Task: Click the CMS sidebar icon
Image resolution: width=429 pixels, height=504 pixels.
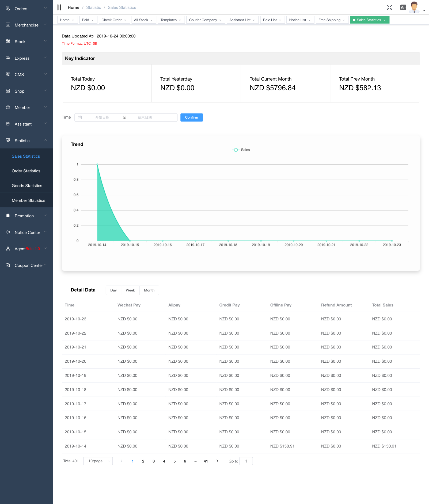Action: pos(8,74)
